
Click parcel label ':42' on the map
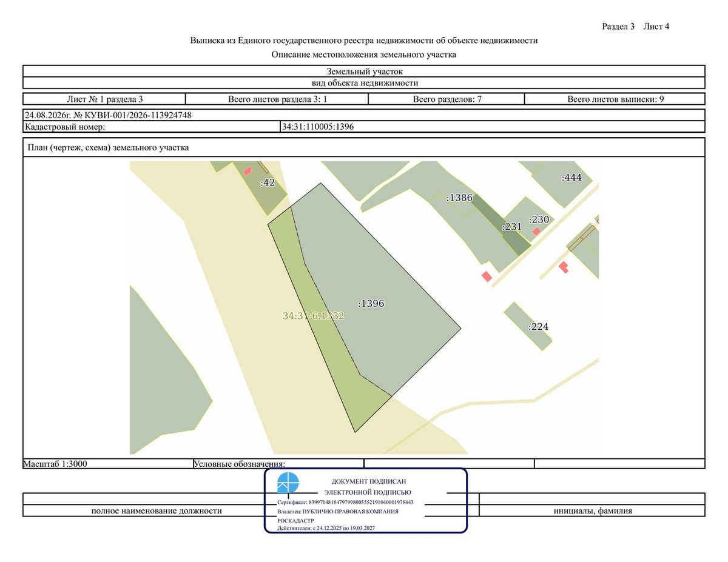tap(268, 182)
